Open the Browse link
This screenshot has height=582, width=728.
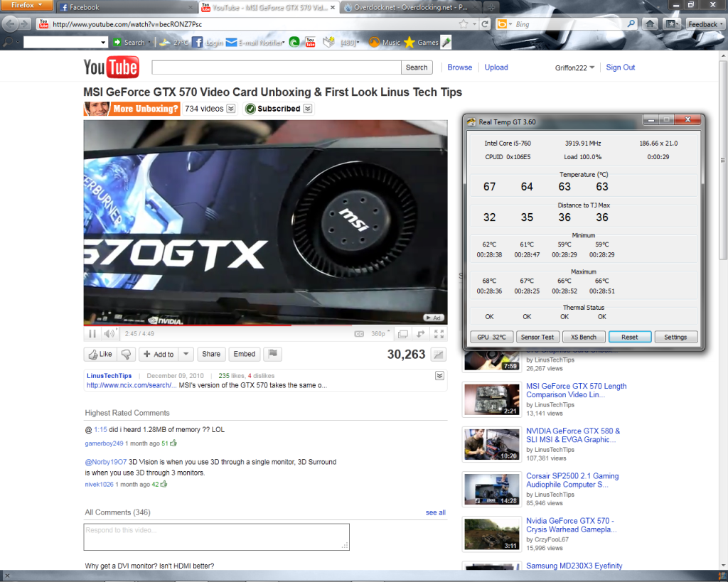(x=460, y=68)
